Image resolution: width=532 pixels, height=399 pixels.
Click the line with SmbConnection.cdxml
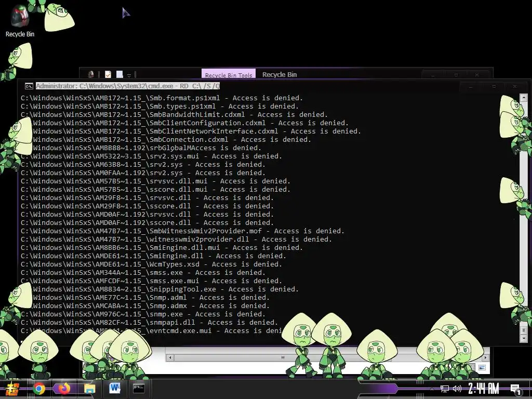166,139
